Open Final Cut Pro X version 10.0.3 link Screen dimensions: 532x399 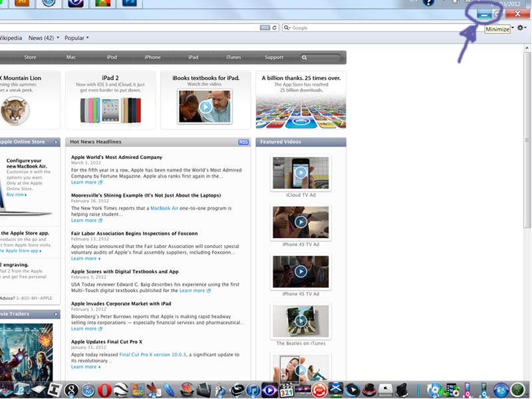point(153,354)
